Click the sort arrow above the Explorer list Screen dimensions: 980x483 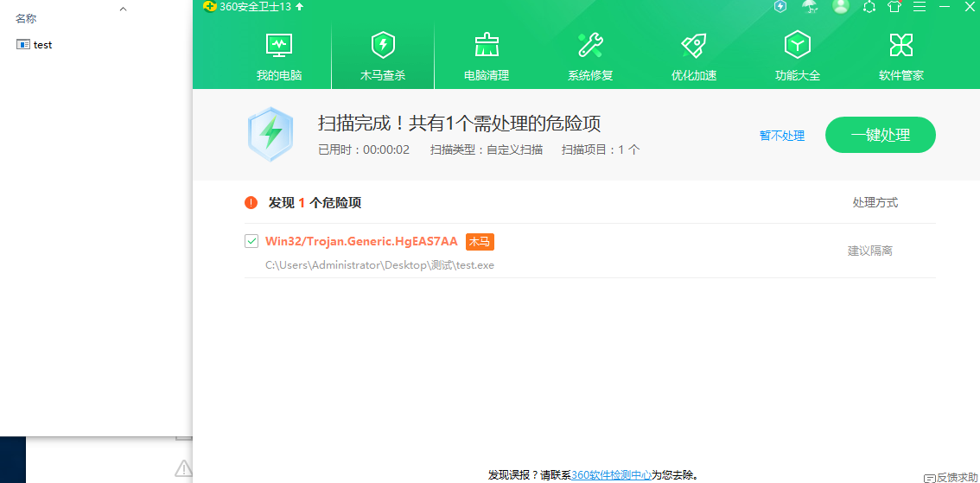[123, 9]
